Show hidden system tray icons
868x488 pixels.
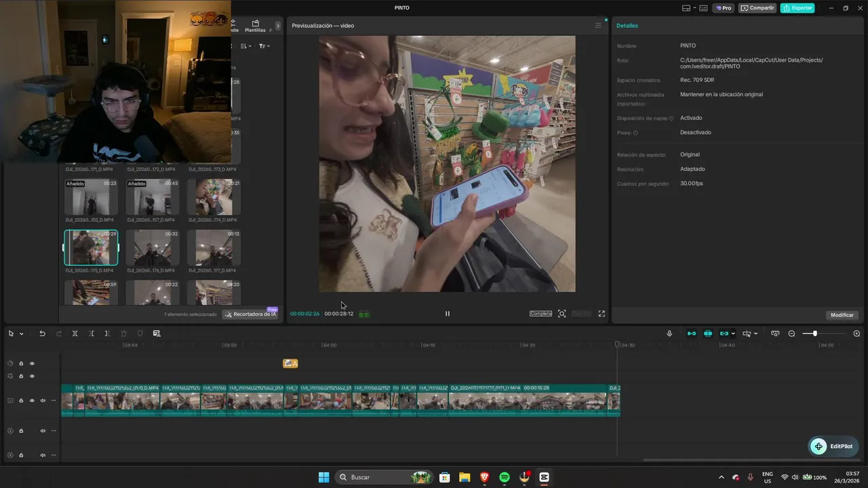(x=721, y=477)
